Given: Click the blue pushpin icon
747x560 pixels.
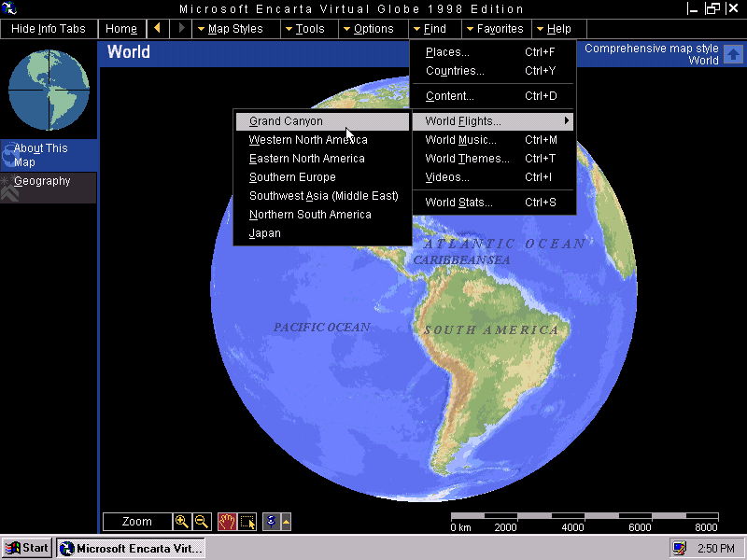Looking at the screenshot, I should 271,522.
